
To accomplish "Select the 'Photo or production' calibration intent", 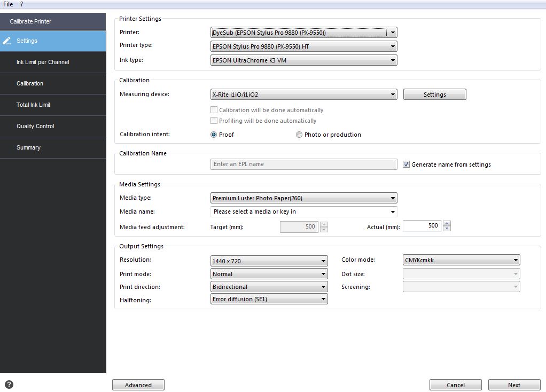I will pyautogui.click(x=299, y=135).
